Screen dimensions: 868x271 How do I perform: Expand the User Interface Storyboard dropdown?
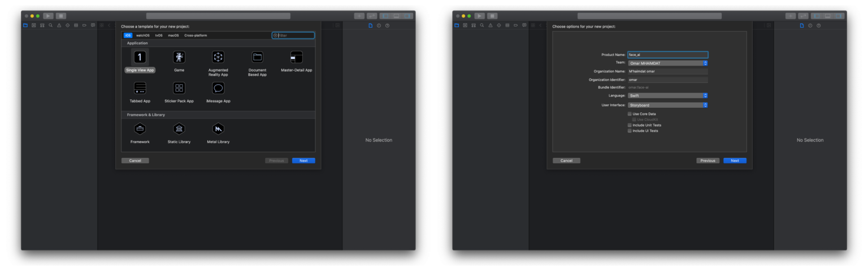point(667,105)
